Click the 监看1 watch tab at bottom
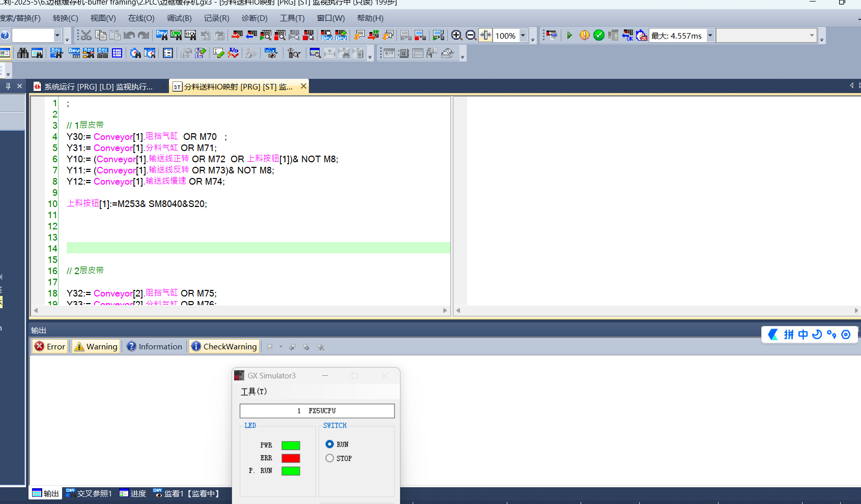Viewport: 861px width, 504px height. [x=187, y=493]
